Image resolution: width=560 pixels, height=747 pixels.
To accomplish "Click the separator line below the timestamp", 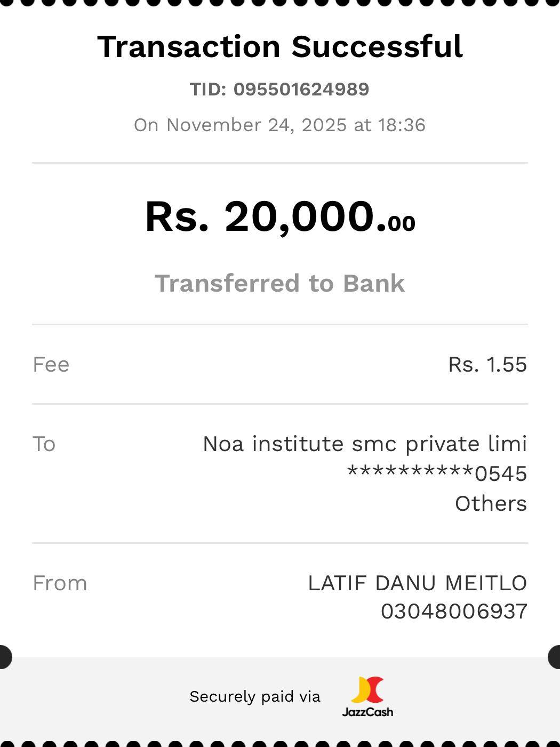I will (x=280, y=163).
